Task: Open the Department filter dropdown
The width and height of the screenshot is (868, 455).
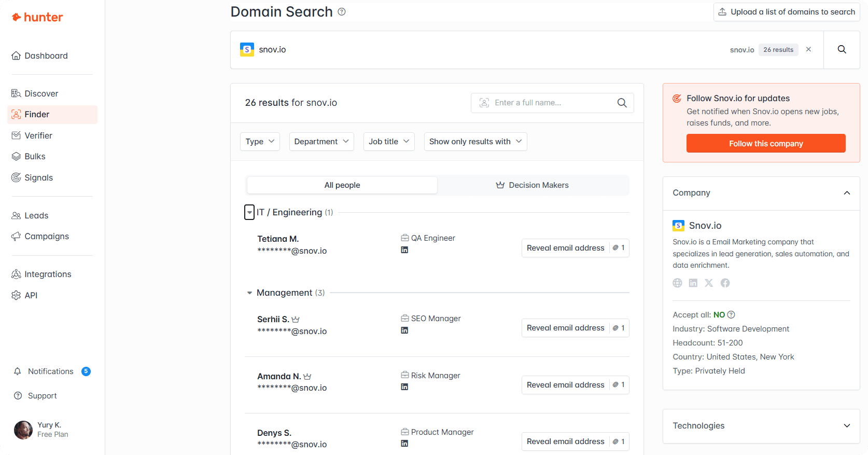Action: point(321,142)
